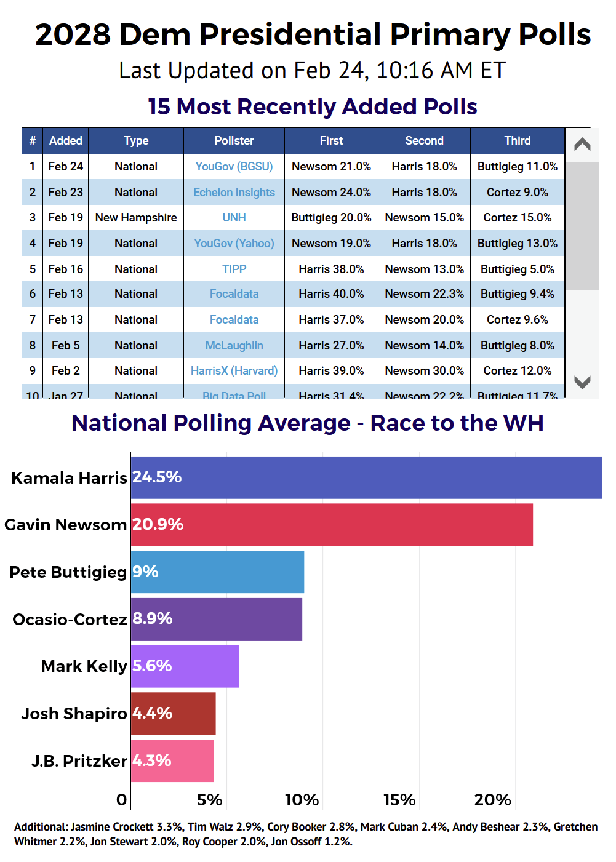The height and width of the screenshot is (862, 616).
Task: Open the HarrisX (Harvard) poll link
Action: pos(234,371)
